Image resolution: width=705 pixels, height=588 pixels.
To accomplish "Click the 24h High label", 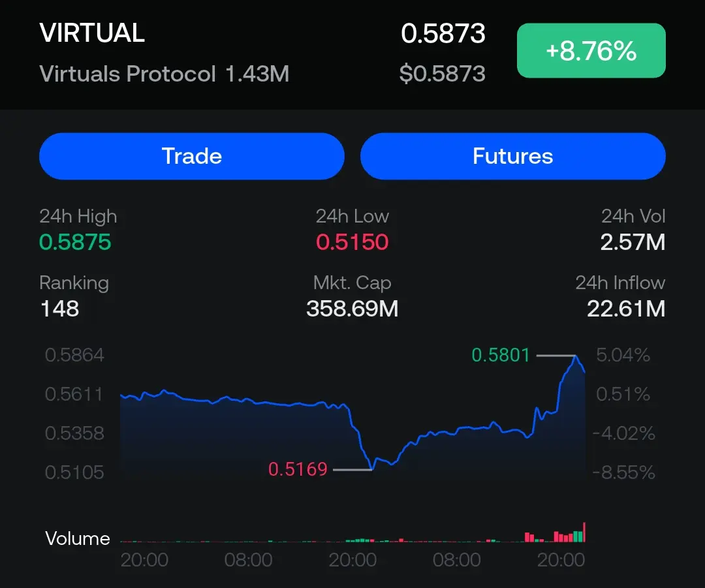I will click(x=78, y=216).
